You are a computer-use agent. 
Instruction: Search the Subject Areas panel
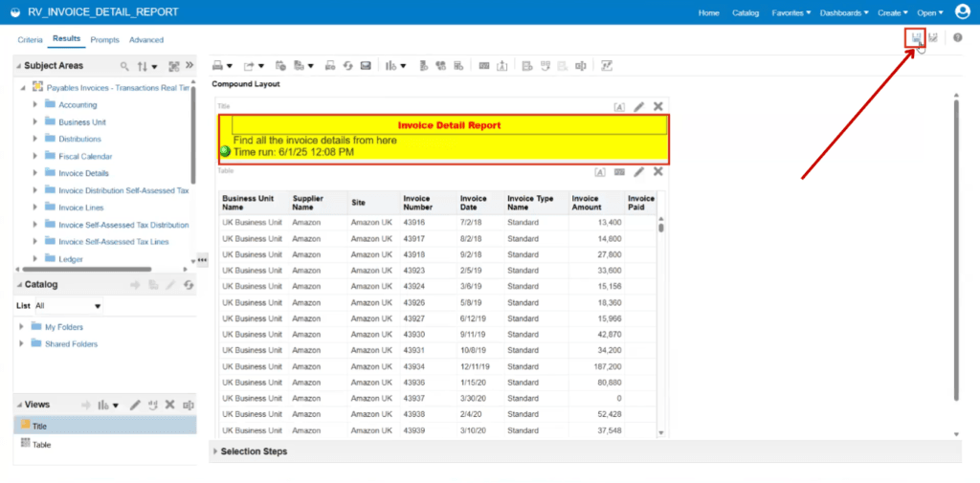(x=125, y=66)
